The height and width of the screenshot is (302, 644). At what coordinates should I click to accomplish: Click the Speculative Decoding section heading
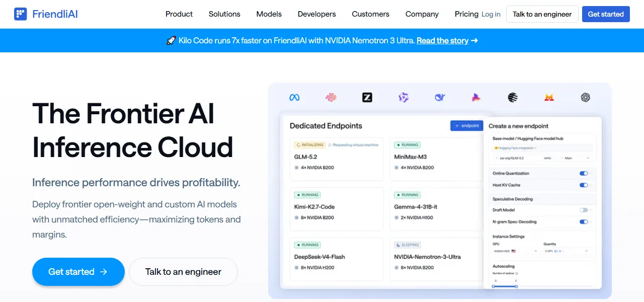point(512,199)
